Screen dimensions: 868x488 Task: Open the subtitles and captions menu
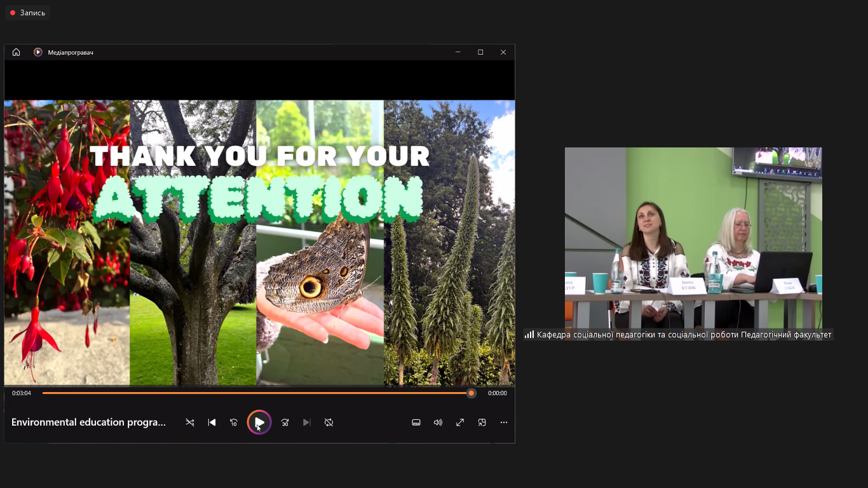[x=416, y=423]
